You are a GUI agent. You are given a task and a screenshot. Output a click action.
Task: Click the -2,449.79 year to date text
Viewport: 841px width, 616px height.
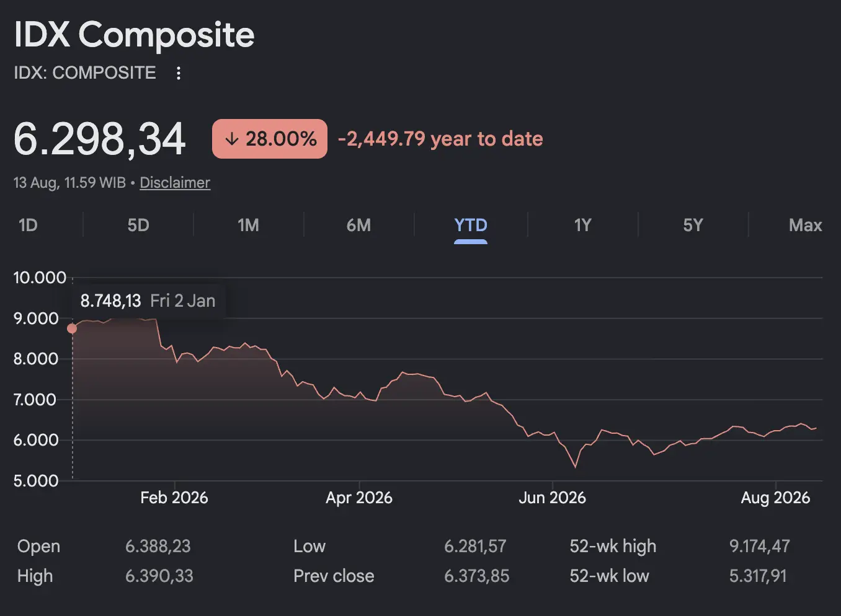[x=440, y=139]
